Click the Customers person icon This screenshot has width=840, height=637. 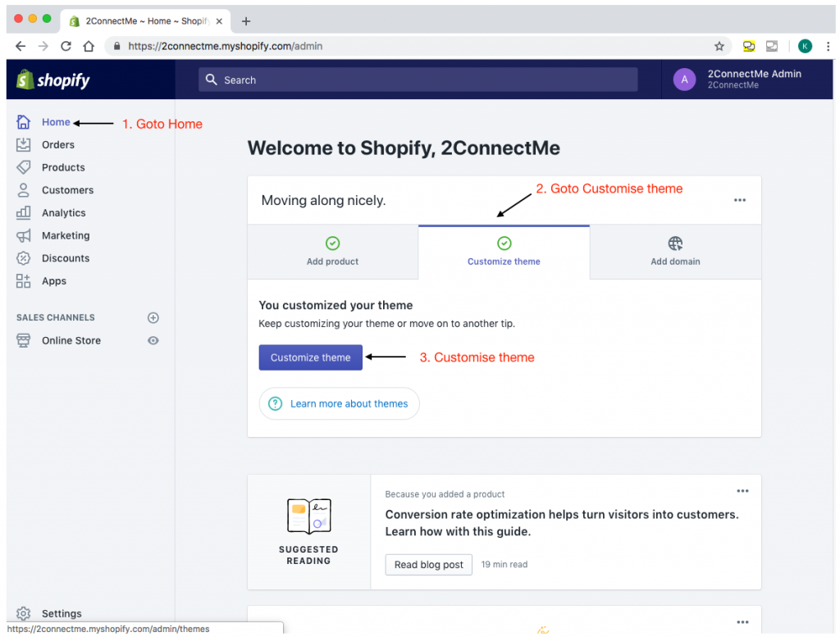[23, 190]
